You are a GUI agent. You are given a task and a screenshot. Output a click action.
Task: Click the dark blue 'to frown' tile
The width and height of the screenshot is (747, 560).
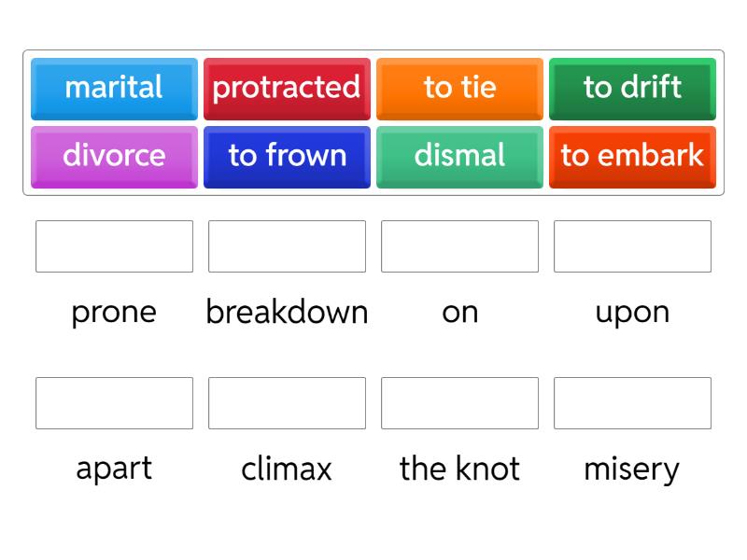pos(287,156)
